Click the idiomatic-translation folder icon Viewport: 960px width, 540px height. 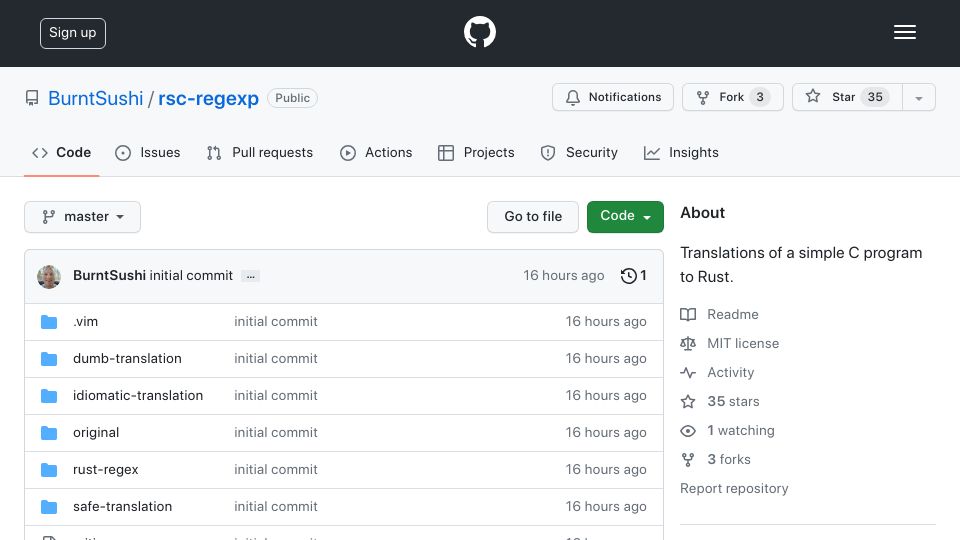pos(49,396)
